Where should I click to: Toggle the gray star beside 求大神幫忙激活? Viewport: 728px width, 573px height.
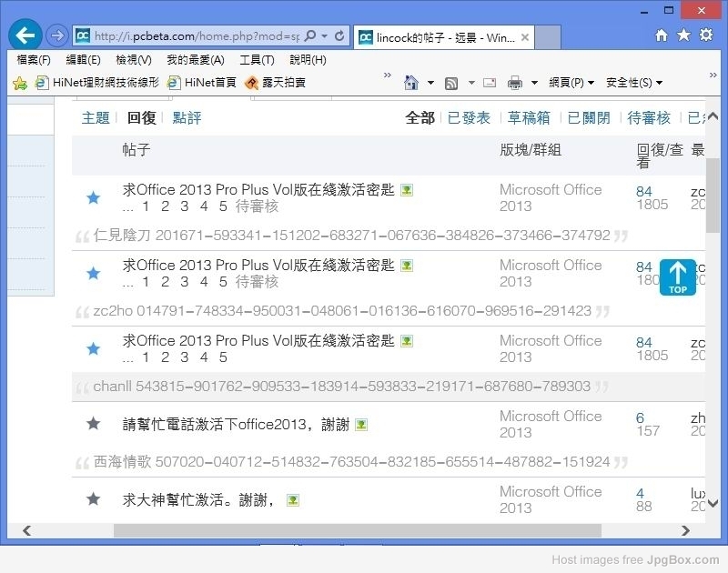coord(93,498)
